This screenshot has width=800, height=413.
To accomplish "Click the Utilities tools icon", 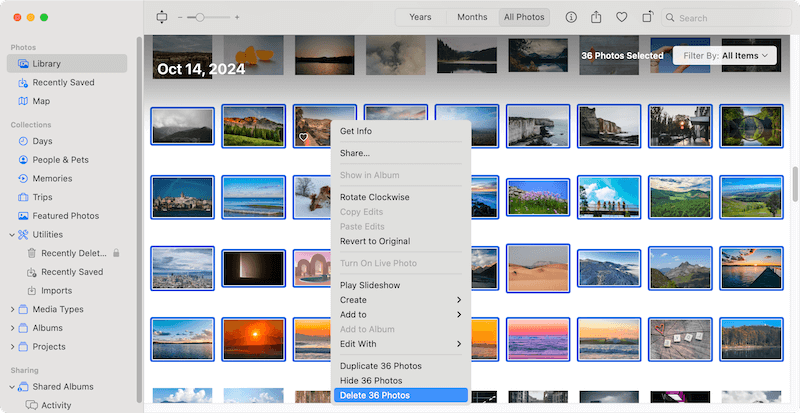I will coord(23,235).
